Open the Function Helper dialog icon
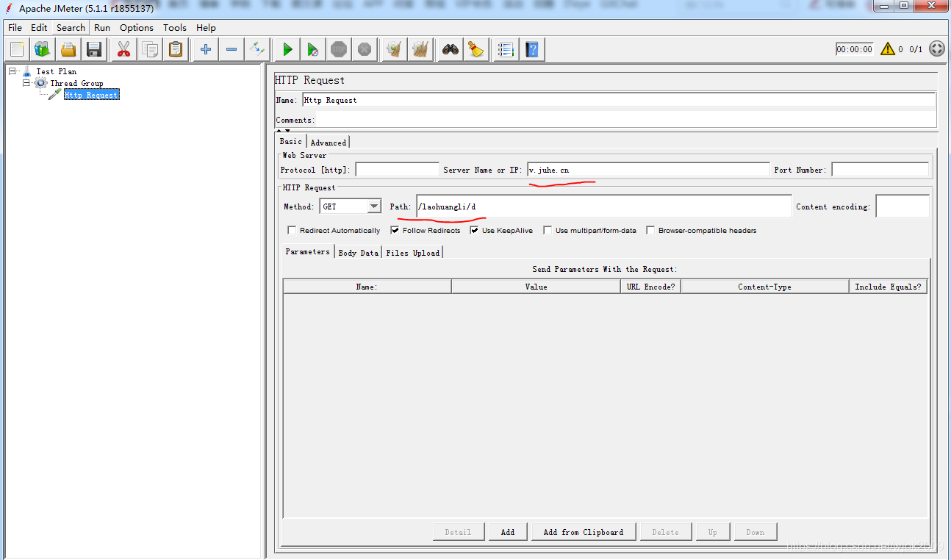 [x=506, y=49]
